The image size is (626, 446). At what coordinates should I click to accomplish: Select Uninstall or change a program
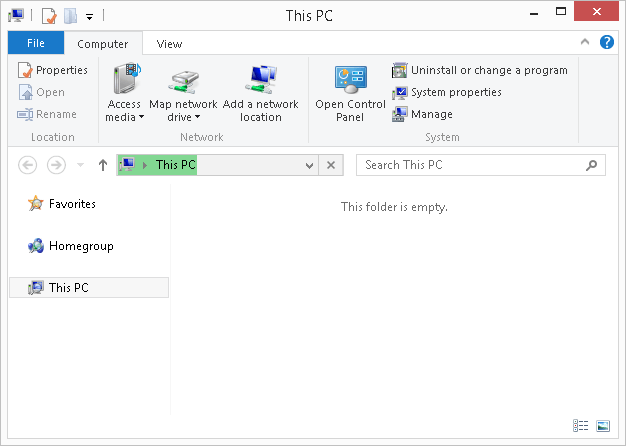[x=479, y=70]
